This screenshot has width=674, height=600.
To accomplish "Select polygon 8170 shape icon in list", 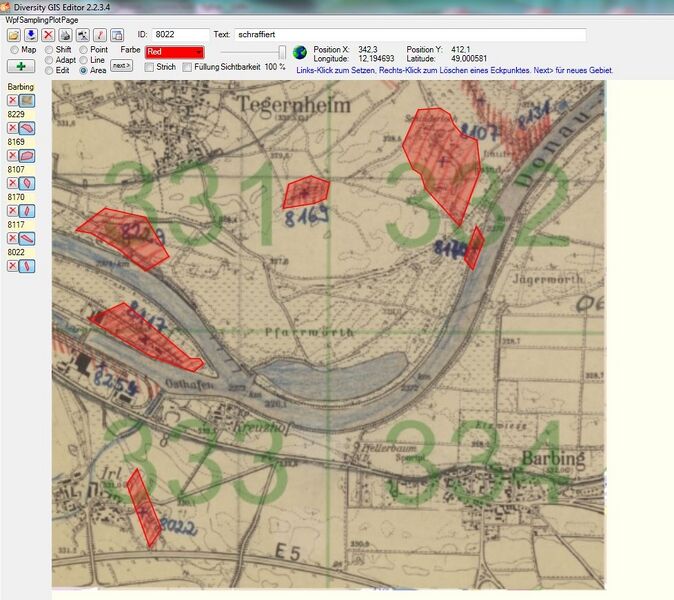I will [x=27, y=211].
